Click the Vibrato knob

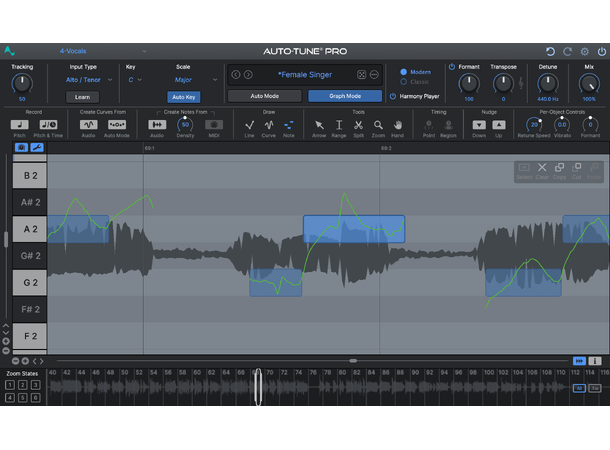click(562, 124)
